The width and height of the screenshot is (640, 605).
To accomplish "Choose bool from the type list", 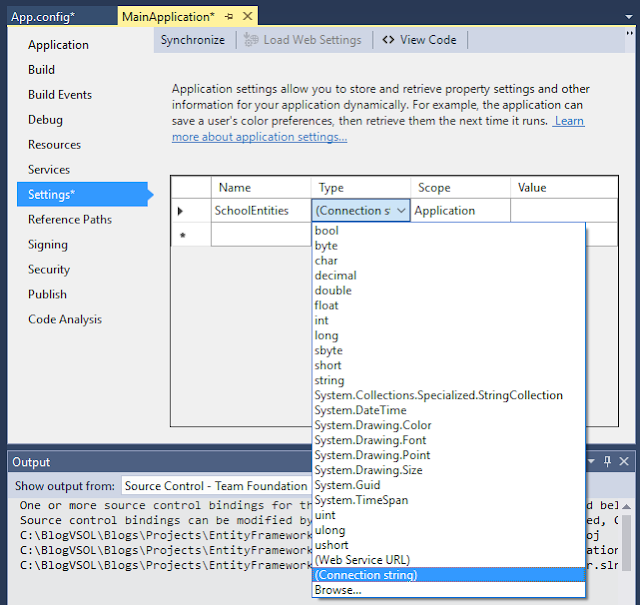I will [x=449, y=231].
